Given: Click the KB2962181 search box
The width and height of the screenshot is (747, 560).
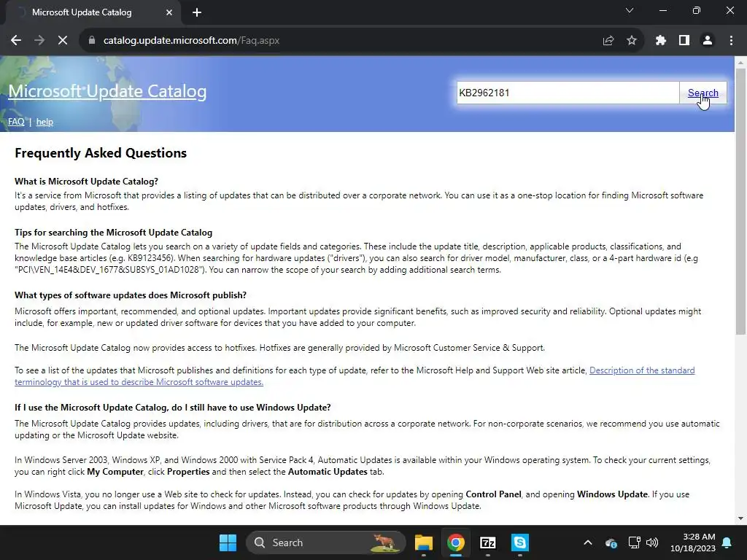Looking at the screenshot, I should 568,93.
